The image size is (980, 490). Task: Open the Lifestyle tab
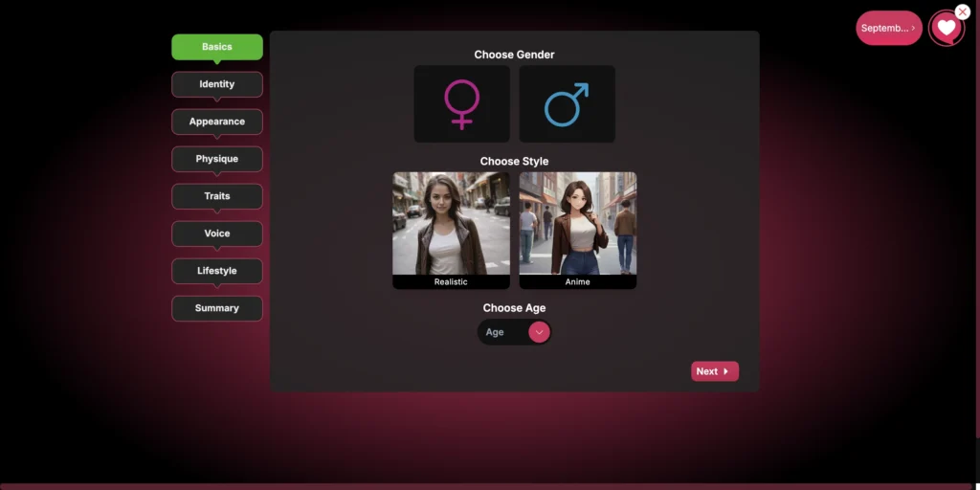click(217, 271)
